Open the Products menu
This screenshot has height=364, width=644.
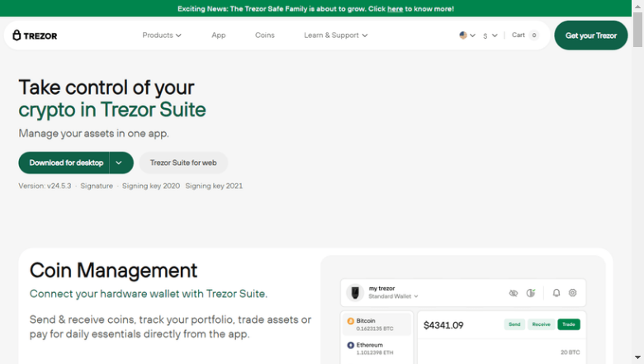[161, 35]
